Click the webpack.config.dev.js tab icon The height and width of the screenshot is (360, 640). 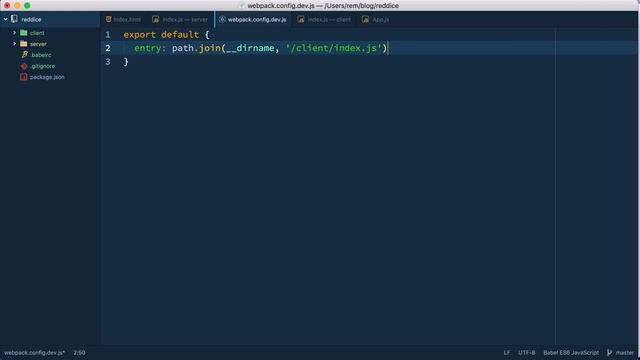click(222, 19)
